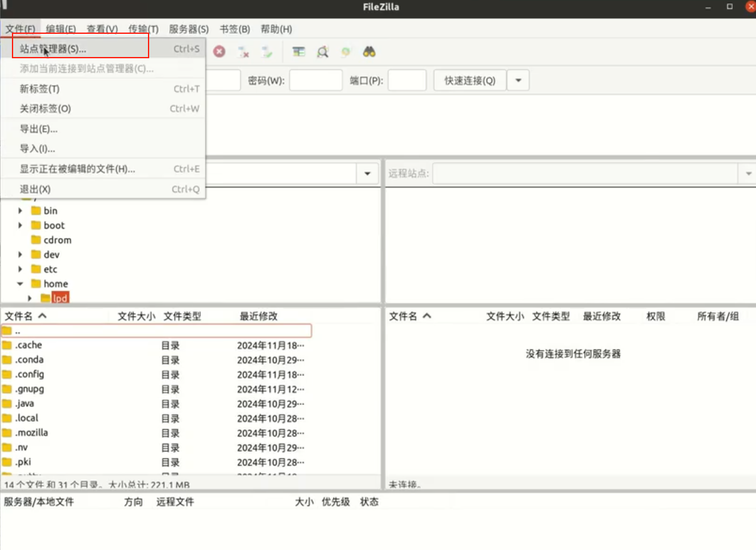Image resolution: width=756 pixels, height=550 pixels.
Task: Click the etc folder icon in tree
Action: pyautogui.click(x=36, y=269)
